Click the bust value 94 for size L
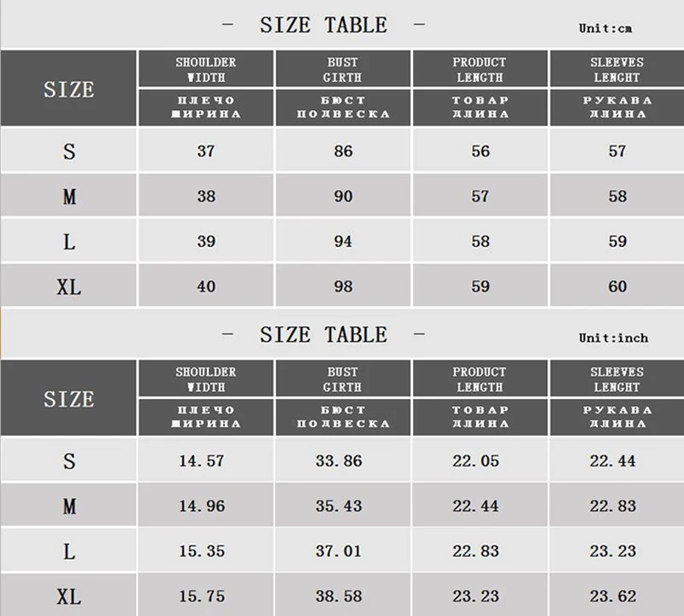 coord(343,241)
